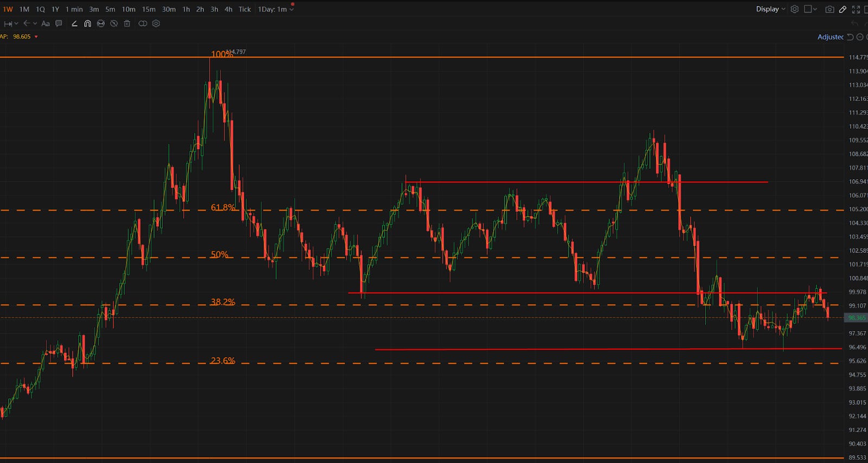Enter fullscreen chart mode
This screenshot has height=463, width=868.
click(x=856, y=9)
